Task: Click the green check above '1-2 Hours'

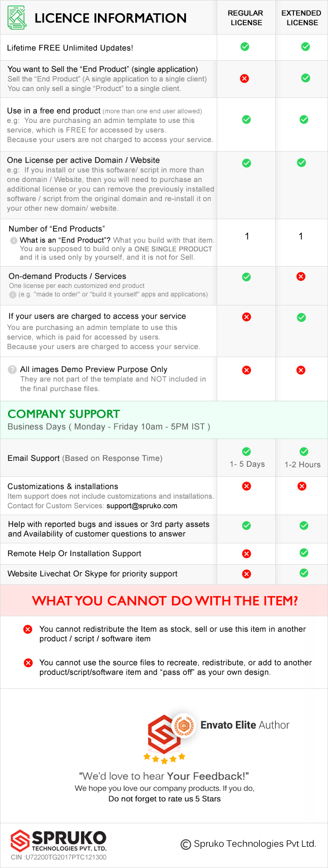Action: click(x=304, y=452)
